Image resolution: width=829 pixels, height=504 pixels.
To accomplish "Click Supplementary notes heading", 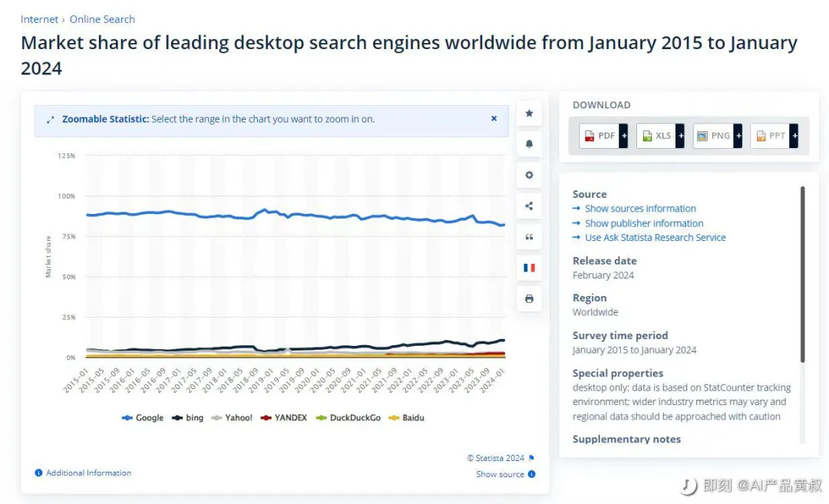I will 626,440.
